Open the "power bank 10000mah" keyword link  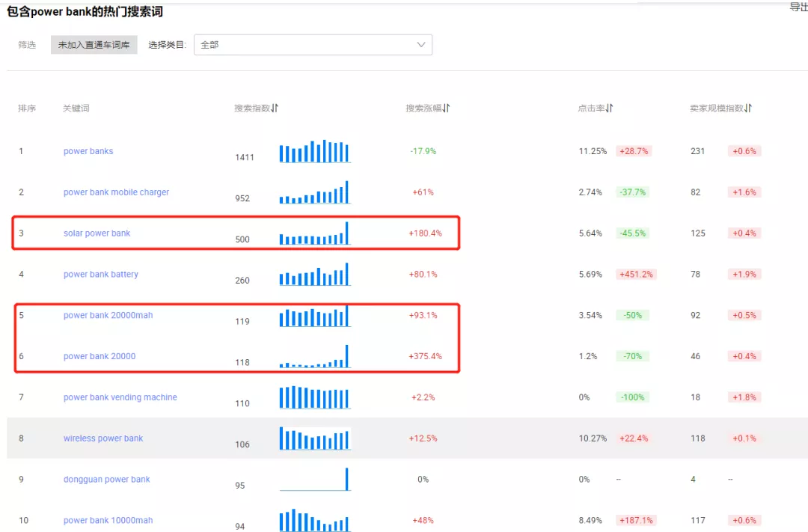(x=107, y=520)
